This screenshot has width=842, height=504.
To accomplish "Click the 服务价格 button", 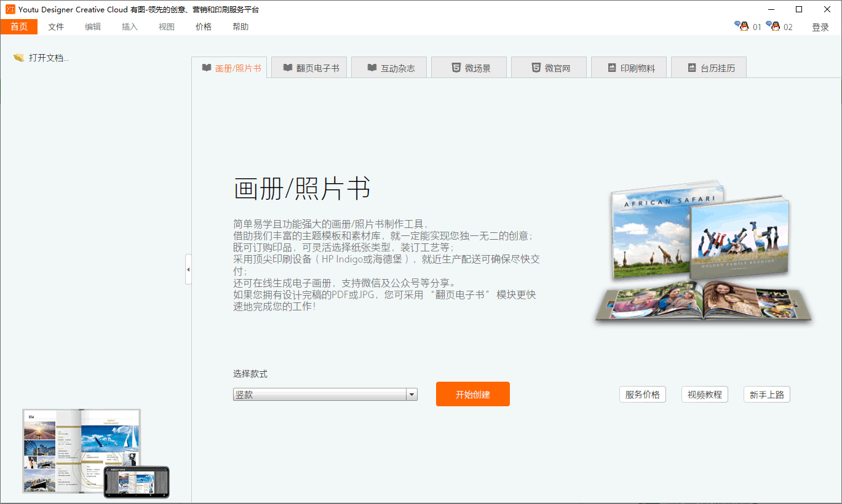I will tap(643, 395).
